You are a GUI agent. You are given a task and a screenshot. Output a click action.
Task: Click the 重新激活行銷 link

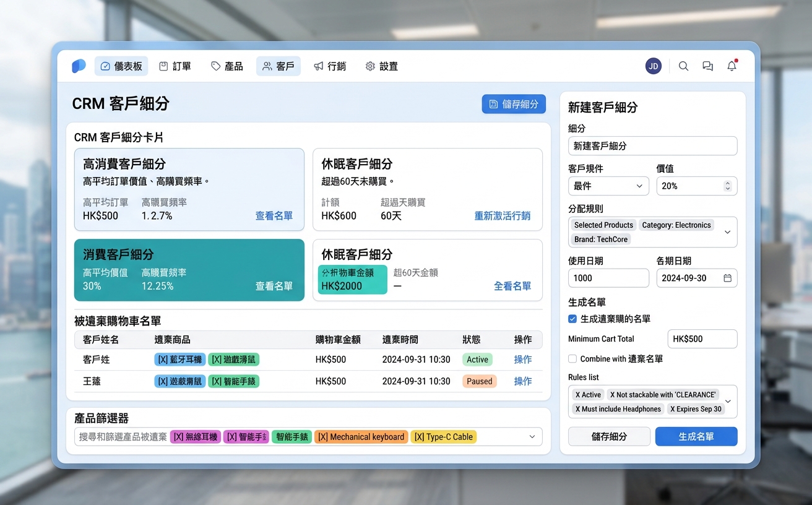(503, 216)
